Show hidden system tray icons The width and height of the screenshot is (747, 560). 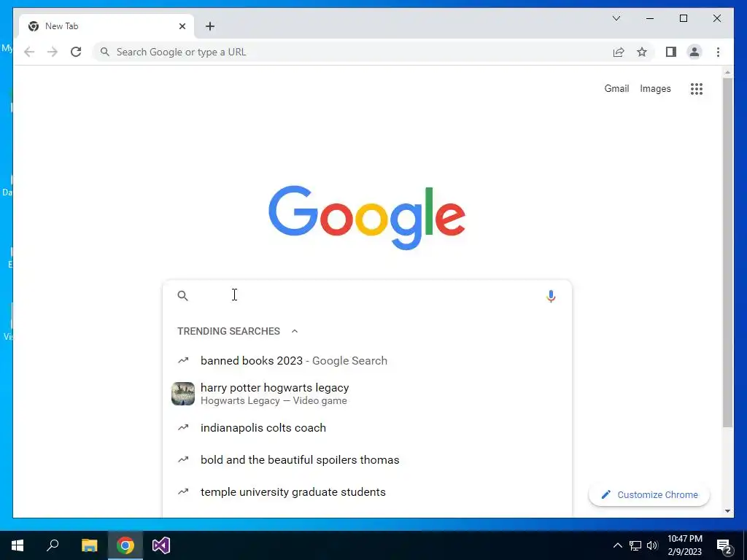(x=617, y=545)
